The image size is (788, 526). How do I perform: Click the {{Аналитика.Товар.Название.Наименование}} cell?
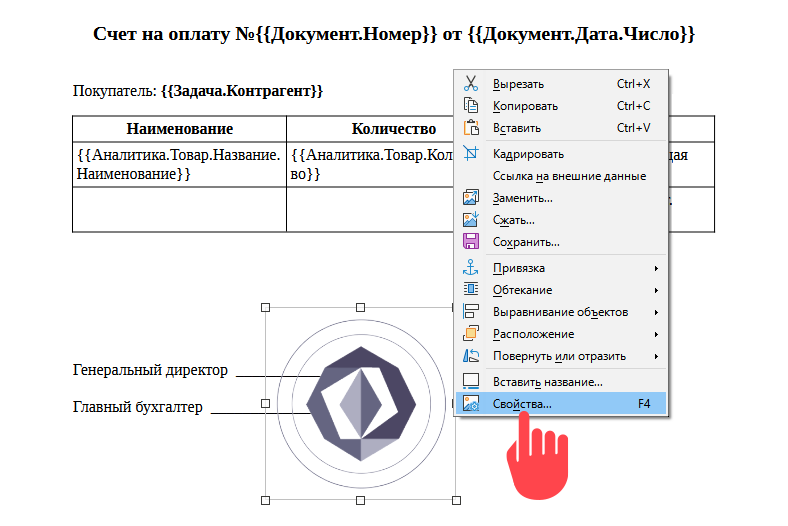(x=178, y=164)
